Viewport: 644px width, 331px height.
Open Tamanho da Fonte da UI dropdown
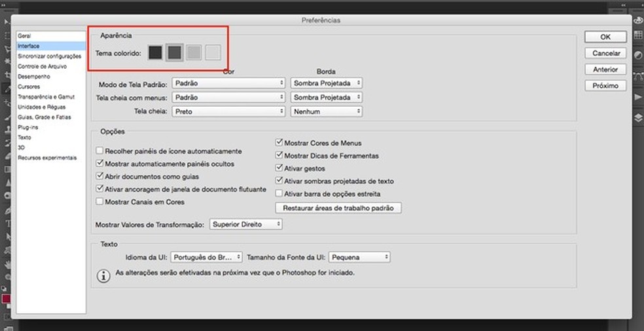click(359, 258)
